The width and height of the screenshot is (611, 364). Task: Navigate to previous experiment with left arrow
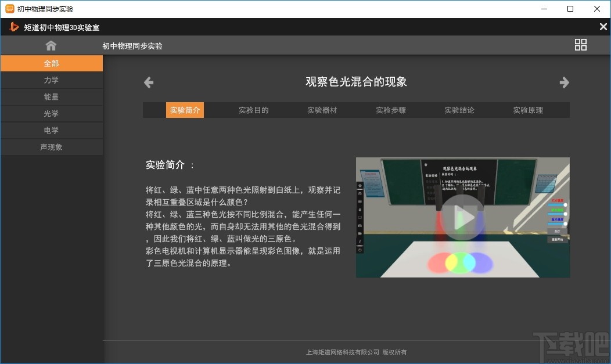148,82
